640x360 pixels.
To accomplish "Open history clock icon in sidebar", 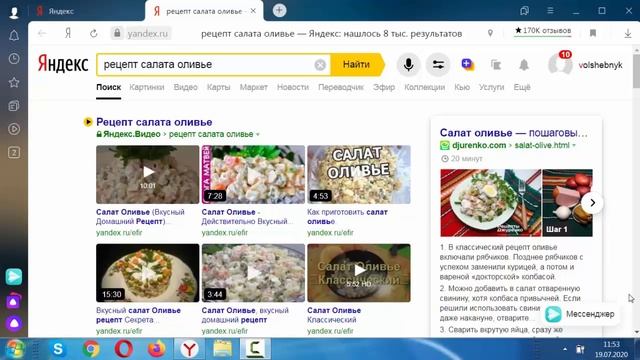I will [x=14, y=59].
